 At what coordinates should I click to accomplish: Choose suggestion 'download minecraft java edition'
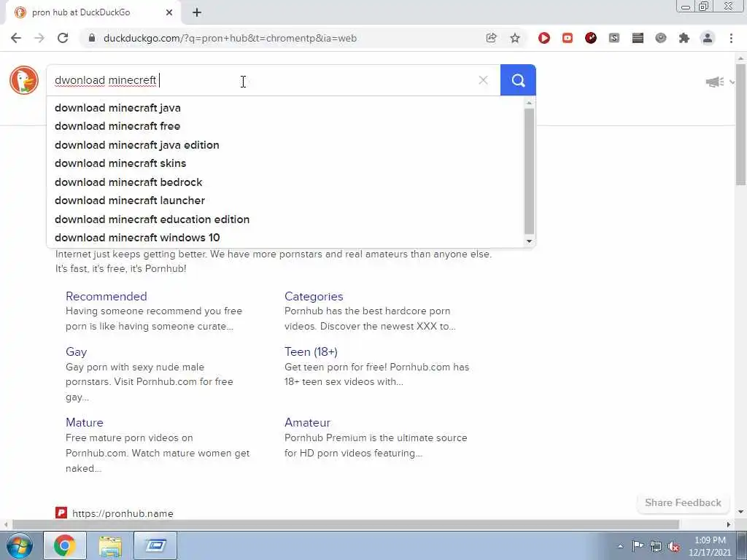point(285,145)
